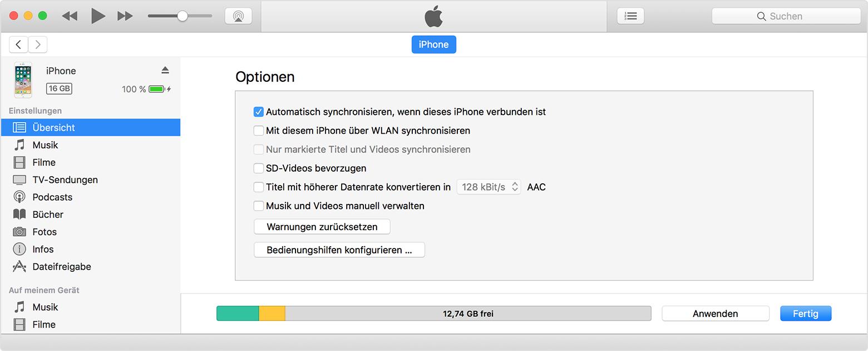The image size is (868, 351).
Task: Navigate back with the left chevron
Action: pyautogui.click(x=18, y=45)
